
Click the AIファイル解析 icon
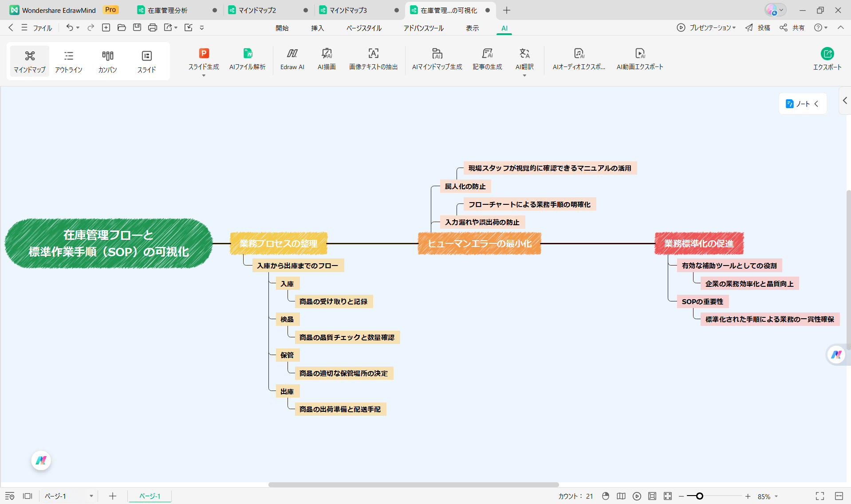(x=247, y=54)
